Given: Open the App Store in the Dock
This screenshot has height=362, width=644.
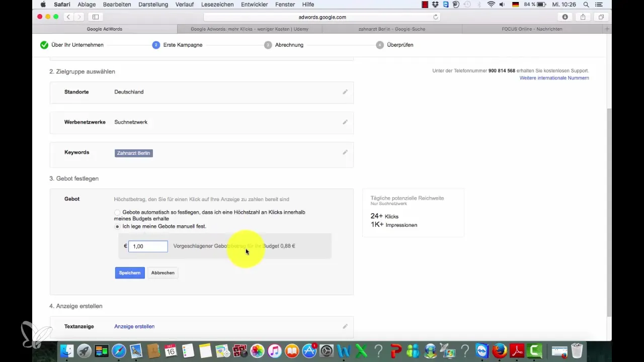Looking at the screenshot, I should [309, 350].
